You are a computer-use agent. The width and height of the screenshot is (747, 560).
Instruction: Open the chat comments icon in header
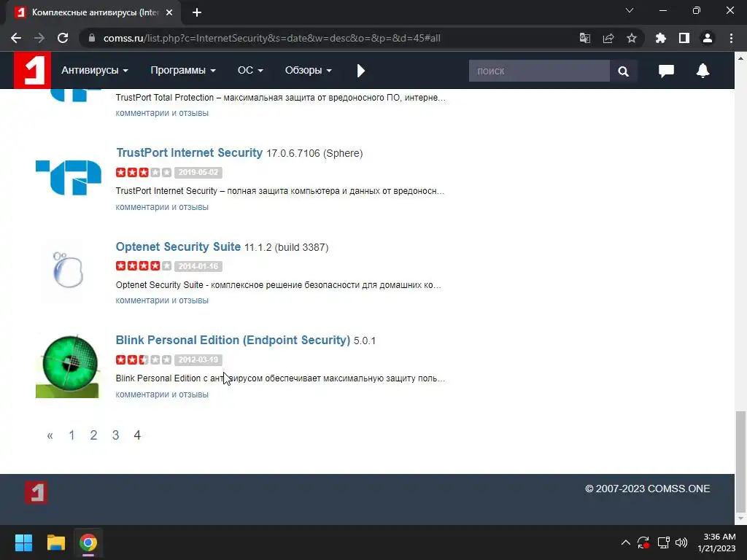(666, 71)
